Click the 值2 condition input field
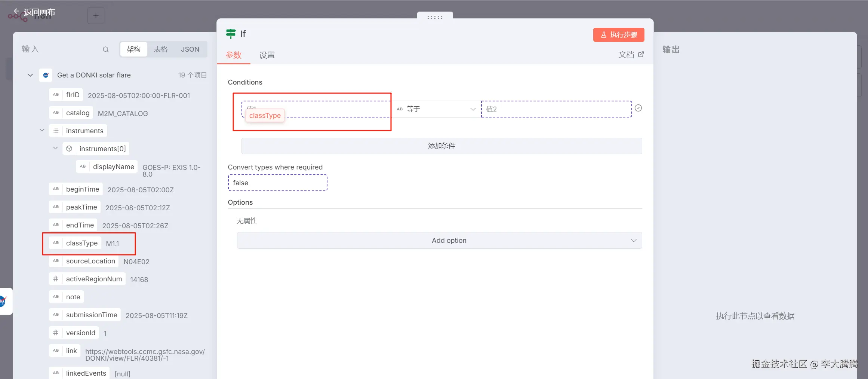Screen dimensions: 868x379 (557, 109)
